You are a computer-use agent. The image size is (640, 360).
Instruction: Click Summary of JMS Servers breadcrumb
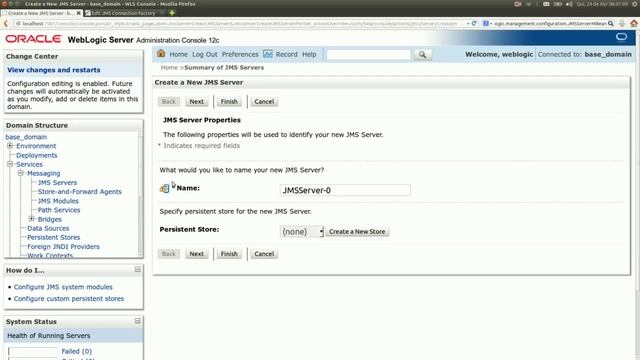224,68
